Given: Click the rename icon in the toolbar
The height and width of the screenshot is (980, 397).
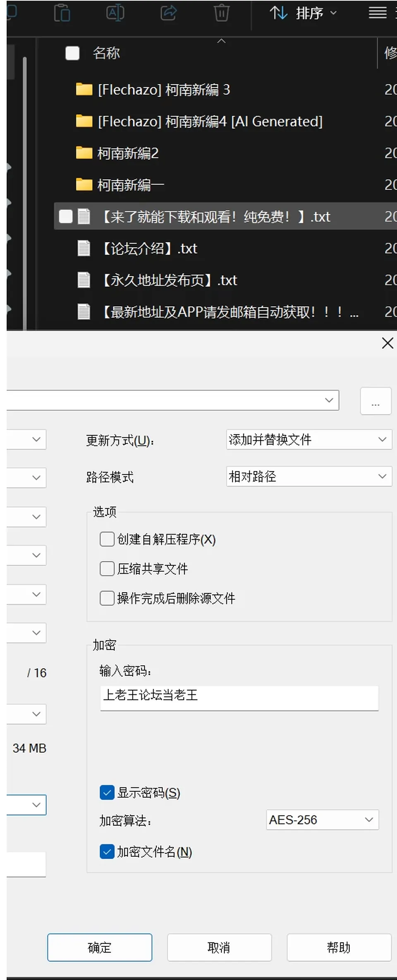Looking at the screenshot, I should tap(115, 13).
